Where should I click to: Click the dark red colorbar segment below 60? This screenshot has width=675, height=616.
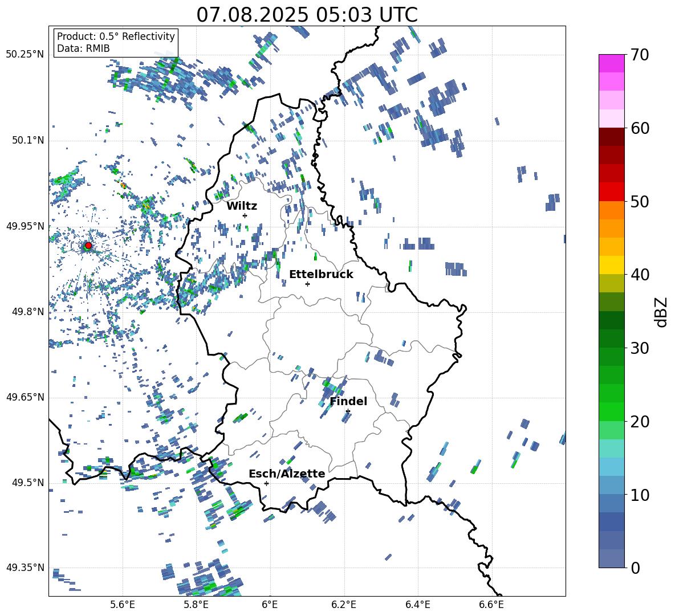[x=611, y=137]
